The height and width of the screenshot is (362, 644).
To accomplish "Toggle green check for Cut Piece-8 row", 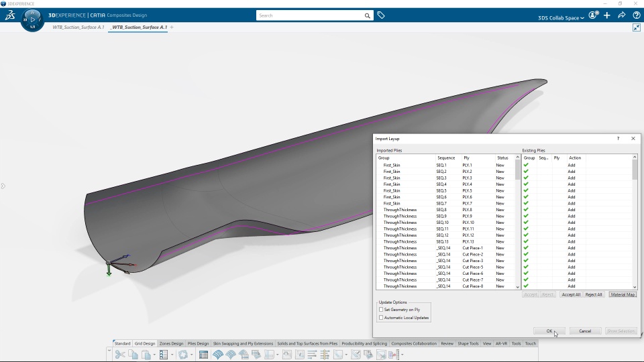I will click(x=526, y=286).
